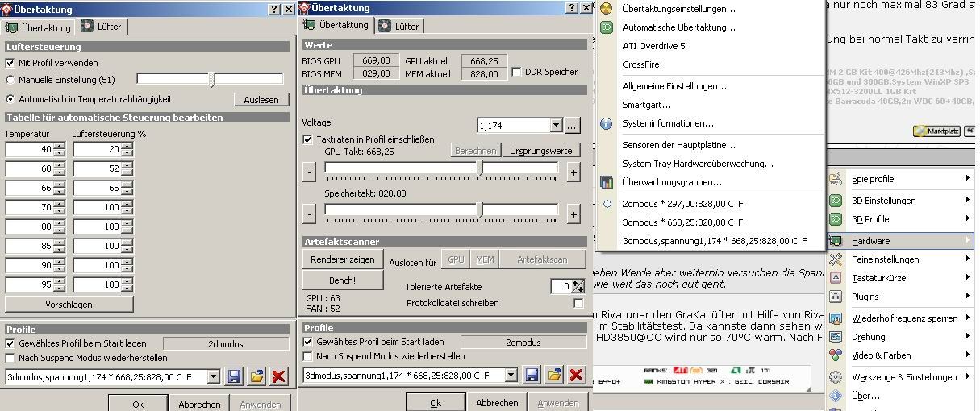Open profile combo box in Werte overclocking window
980x411 pixels.
pos(511,376)
